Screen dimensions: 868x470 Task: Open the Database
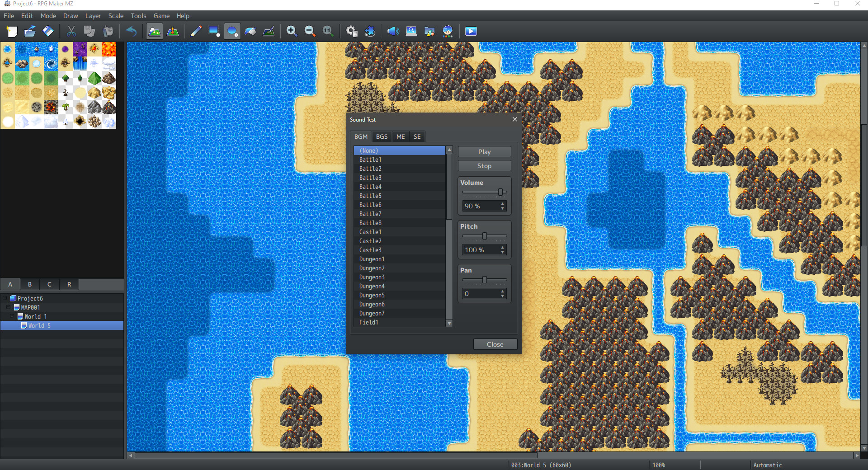[351, 31]
